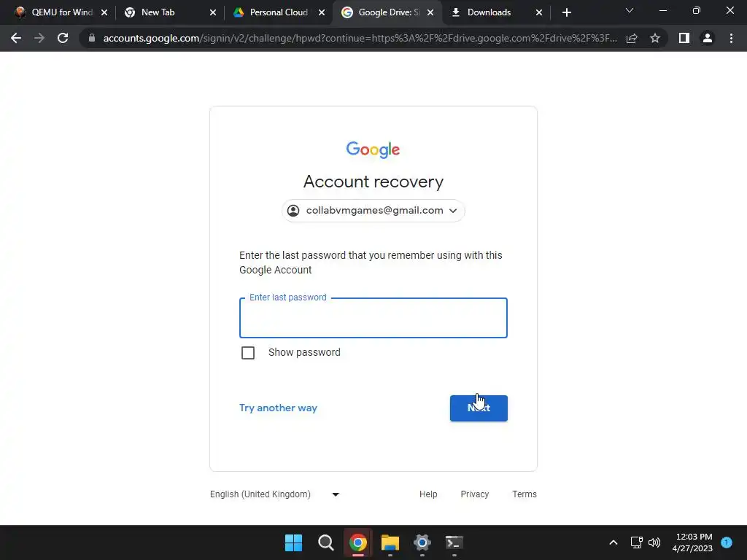This screenshot has height=560, width=747.
Task: Open the volume tray icon
Action: (654, 542)
